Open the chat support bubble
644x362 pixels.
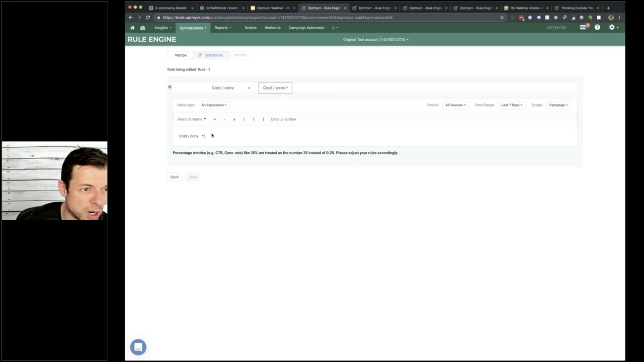(138, 347)
